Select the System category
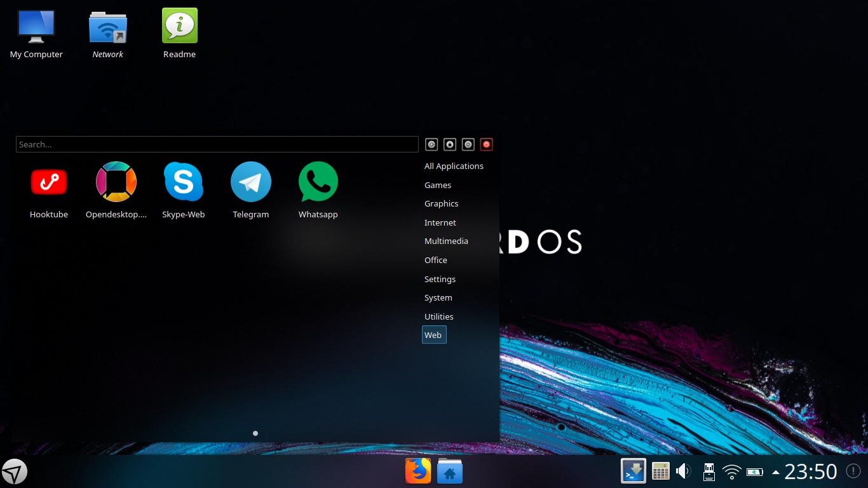 point(438,298)
